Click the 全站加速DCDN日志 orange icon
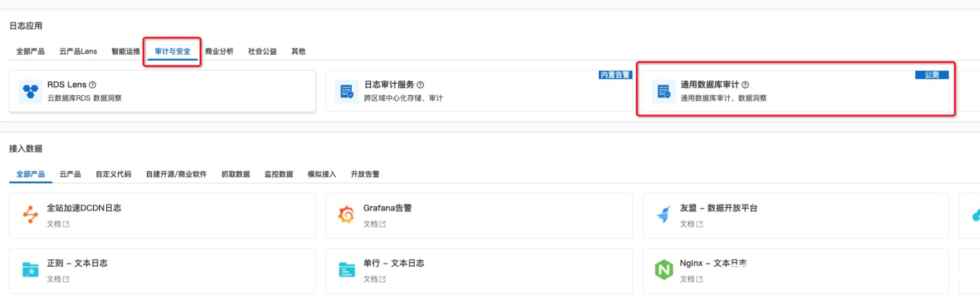This screenshot has width=980, height=302. [x=30, y=215]
